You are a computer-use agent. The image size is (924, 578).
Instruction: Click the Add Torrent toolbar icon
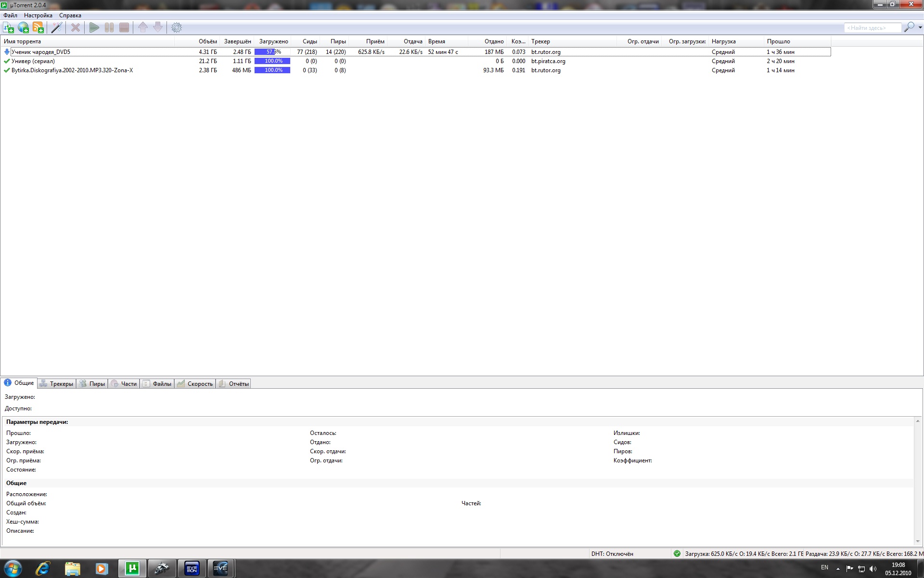click(x=8, y=27)
